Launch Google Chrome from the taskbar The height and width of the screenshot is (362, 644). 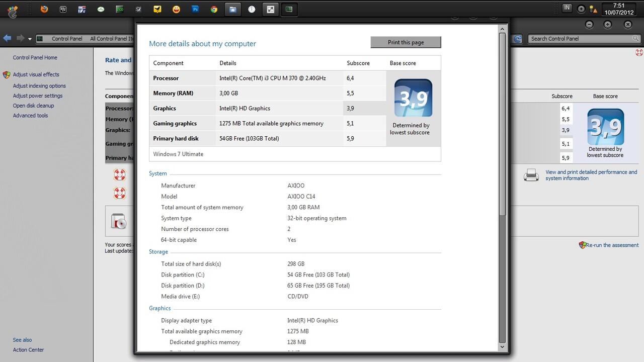[214, 9]
